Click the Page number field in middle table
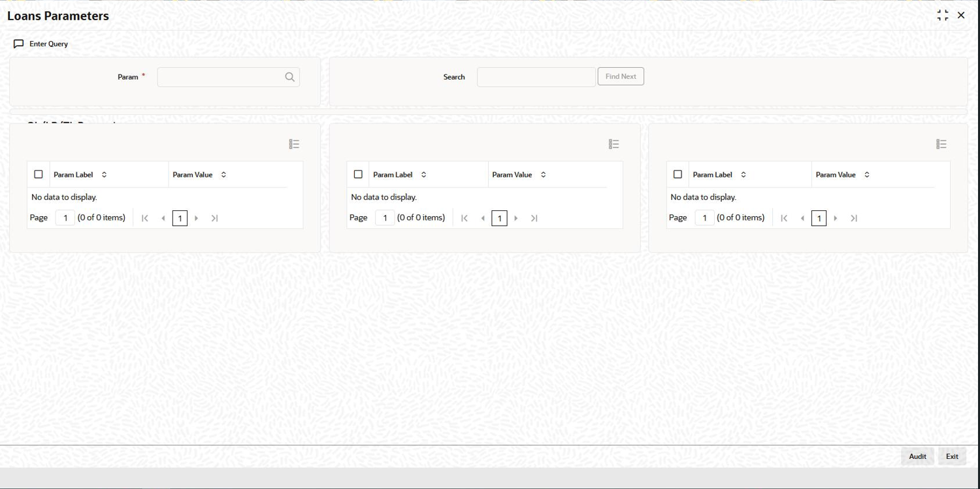The height and width of the screenshot is (489, 980). pos(385,217)
